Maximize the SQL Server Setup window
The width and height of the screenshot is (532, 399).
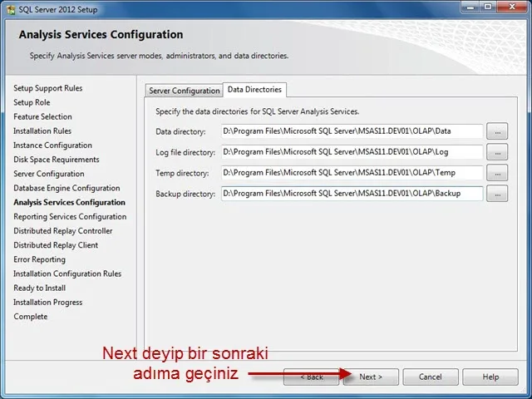pyautogui.click(x=488, y=7)
